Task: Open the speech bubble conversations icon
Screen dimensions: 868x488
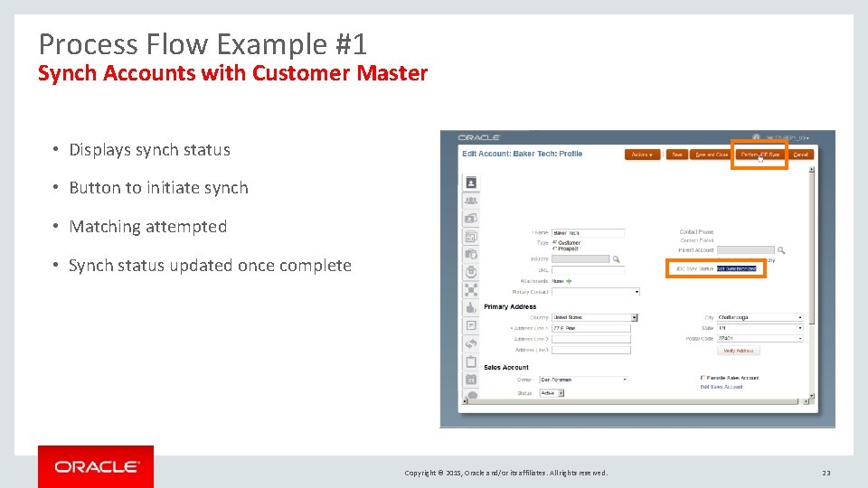Action: (471, 395)
